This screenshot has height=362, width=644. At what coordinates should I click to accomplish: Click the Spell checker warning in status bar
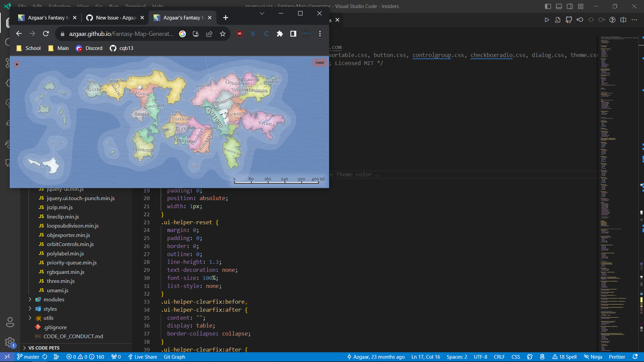pyautogui.click(x=565, y=357)
